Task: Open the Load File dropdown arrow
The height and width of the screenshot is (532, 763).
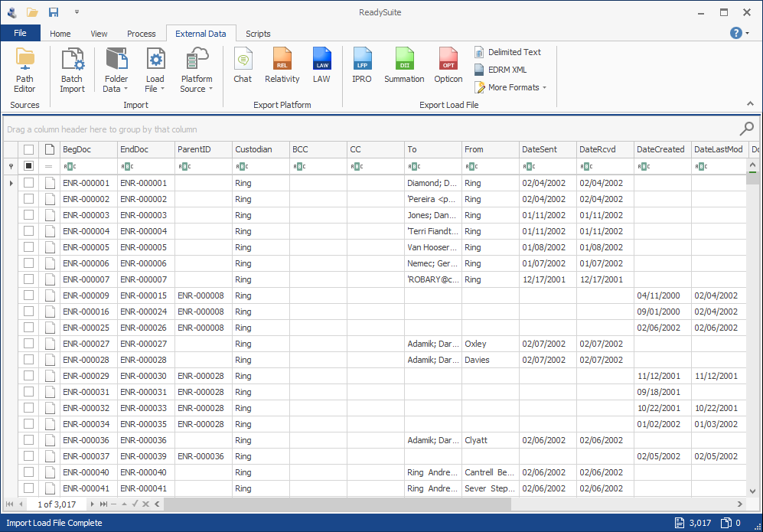Action: click(x=162, y=89)
